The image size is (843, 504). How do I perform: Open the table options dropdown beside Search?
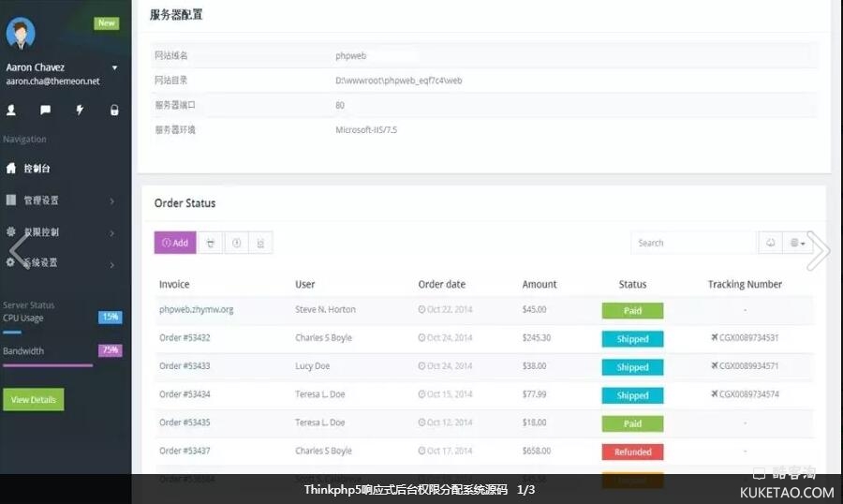[798, 243]
